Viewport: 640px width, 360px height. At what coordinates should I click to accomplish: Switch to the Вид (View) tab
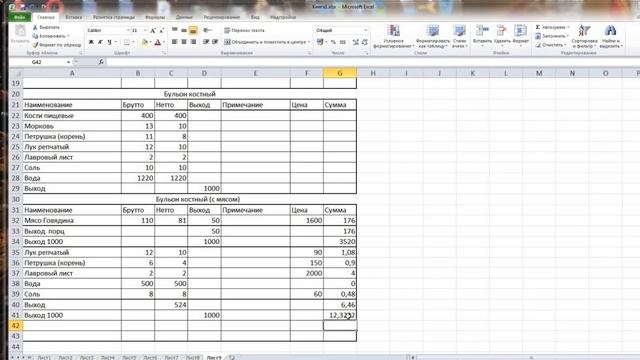(x=255, y=17)
